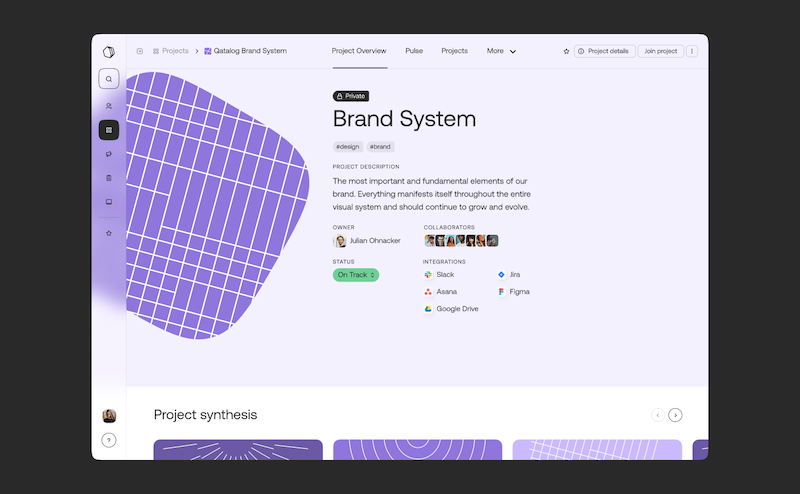This screenshot has height=494, width=800.
Task: Click the Asana integration
Action: [440, 292]
